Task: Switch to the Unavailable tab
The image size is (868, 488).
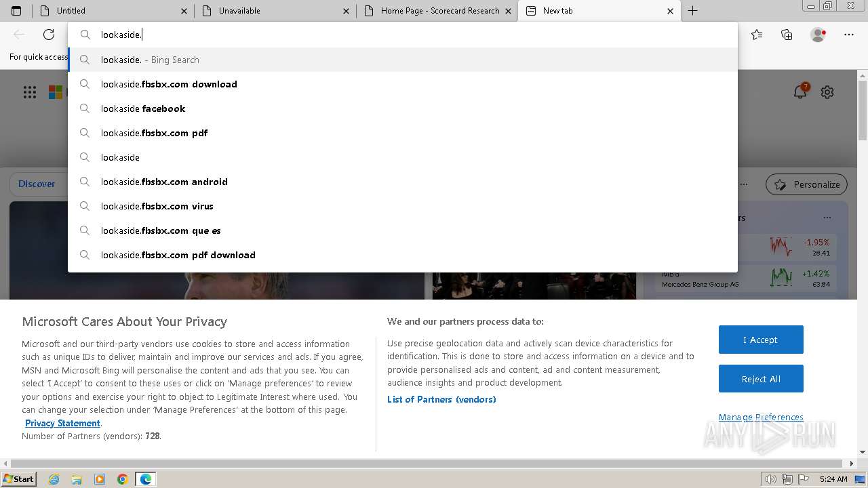Action: pos(275,11)
